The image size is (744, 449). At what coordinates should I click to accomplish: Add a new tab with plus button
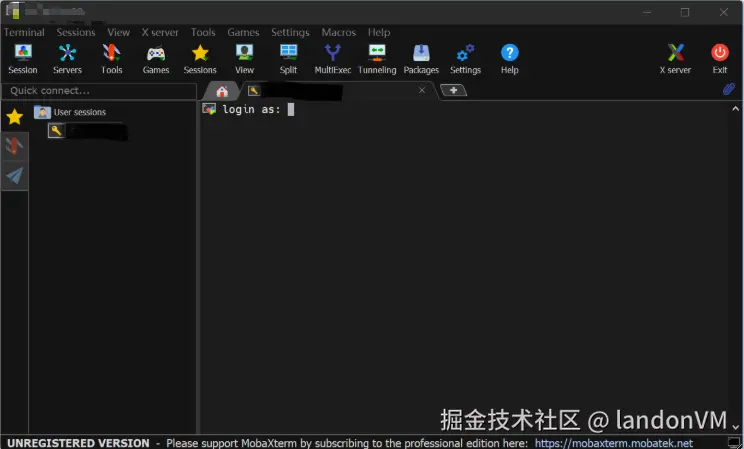(x=453, y=90)
